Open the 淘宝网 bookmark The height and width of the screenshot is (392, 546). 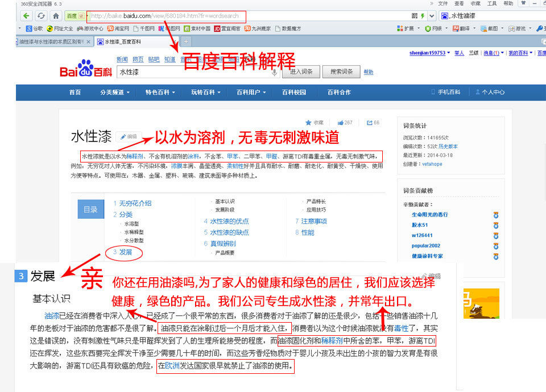[x=118, y=28]
